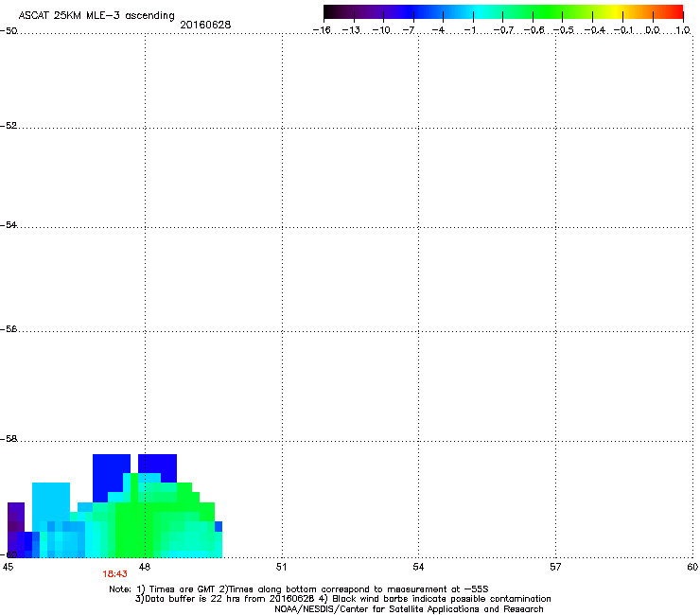The height and width of the screenshot is (615, 700).
Task: Pick the cyan section of the colorbar
Action: [478, 12]
